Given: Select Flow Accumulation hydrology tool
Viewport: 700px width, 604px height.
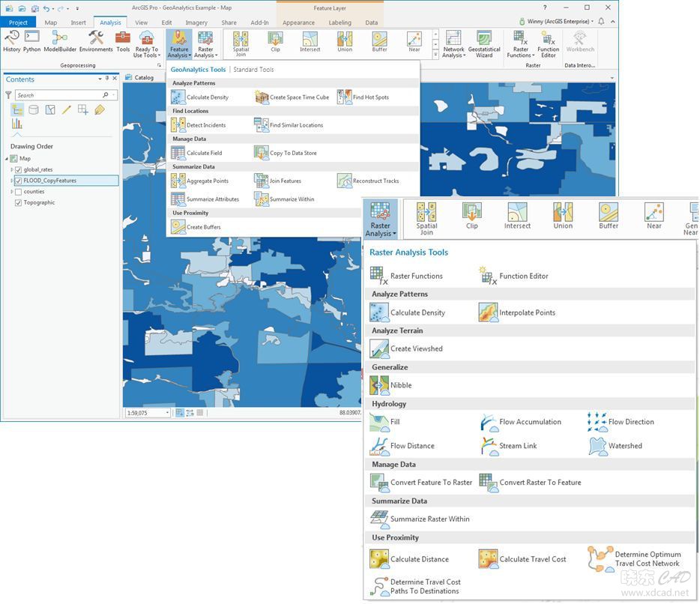Looking at the screenshot, I should 521,422.
